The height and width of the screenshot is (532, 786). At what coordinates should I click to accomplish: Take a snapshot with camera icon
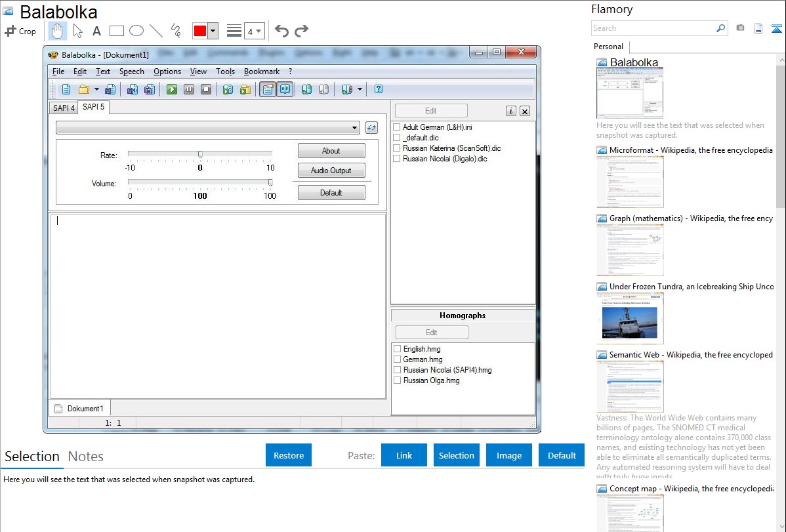pos(740,28)
